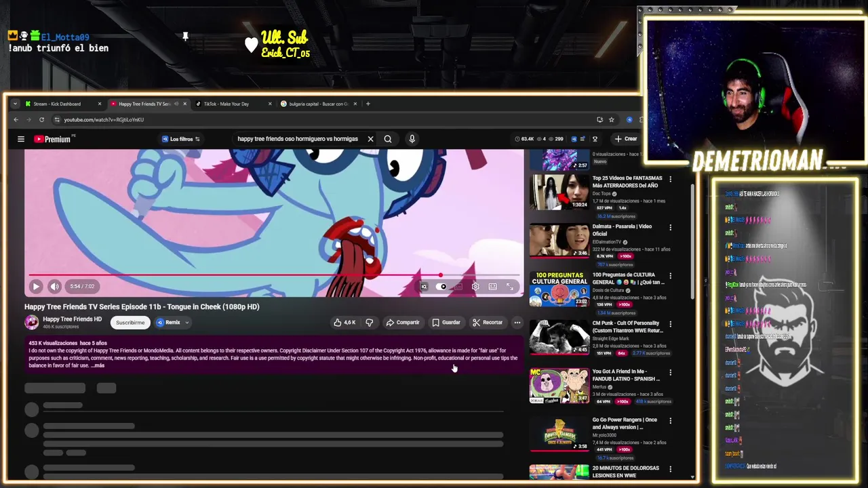Open You Got A Friend In Me fandub title

tap(626, 375)
